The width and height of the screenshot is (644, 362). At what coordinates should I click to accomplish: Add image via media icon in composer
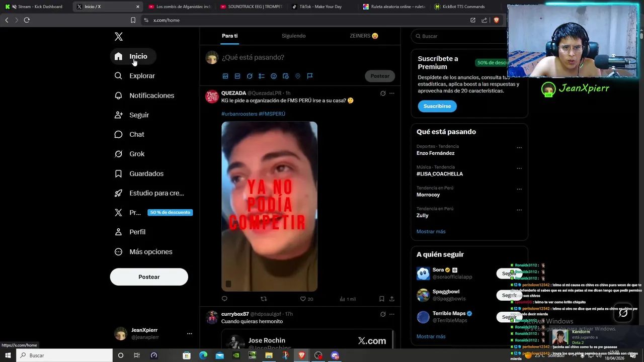[225, 76]
